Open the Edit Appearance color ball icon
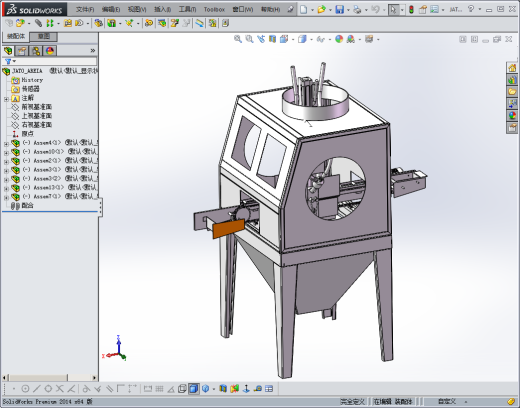This screenshot has width=520, height=408. pos(339,39)
